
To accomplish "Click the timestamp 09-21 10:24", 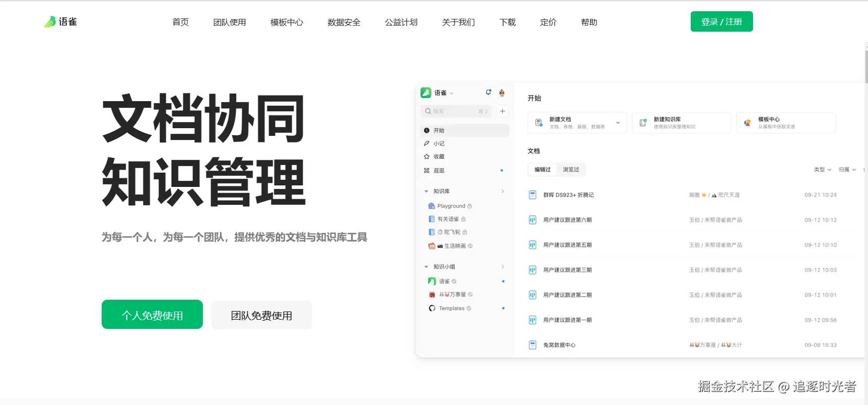I will (820, 195).
